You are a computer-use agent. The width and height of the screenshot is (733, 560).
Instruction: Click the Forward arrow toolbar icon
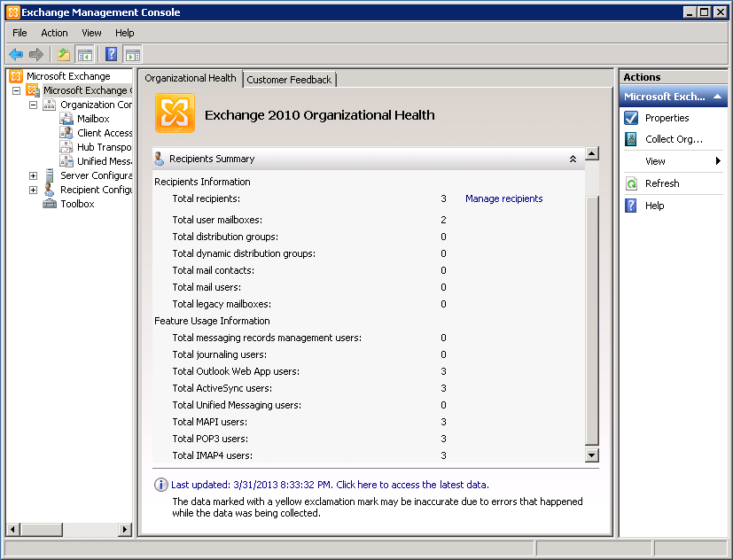[x=36, y=55]
